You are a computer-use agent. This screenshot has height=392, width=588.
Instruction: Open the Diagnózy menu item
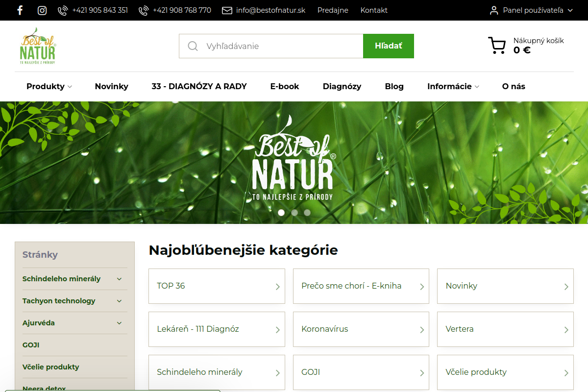pos(342,86)
